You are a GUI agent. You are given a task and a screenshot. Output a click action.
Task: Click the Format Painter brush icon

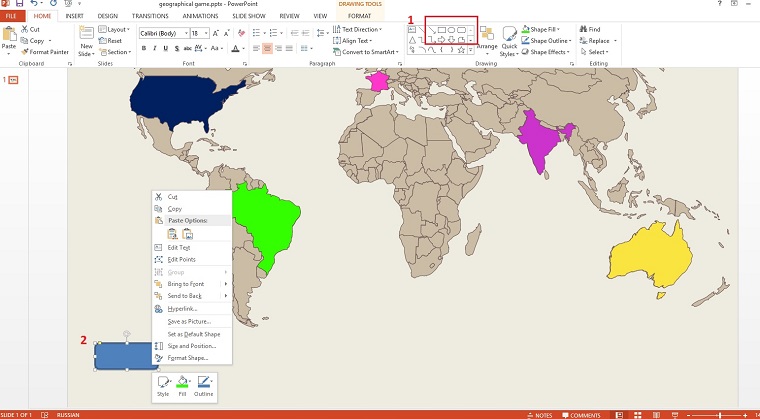click(22, 52)
